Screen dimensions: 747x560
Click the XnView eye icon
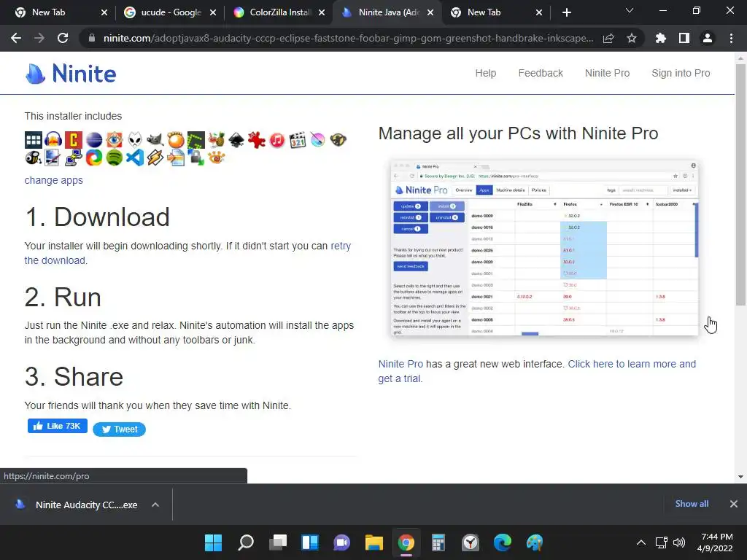coord(216,157)
